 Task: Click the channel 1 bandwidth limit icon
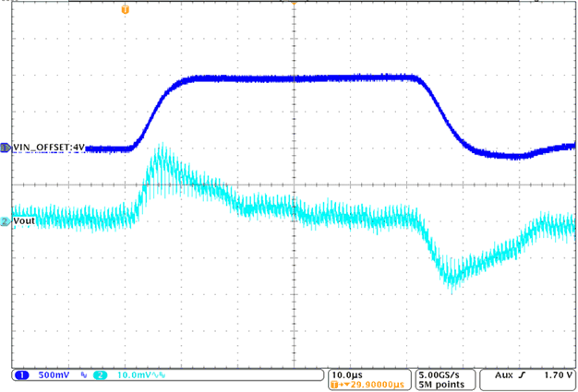click(x=83, y=376)
